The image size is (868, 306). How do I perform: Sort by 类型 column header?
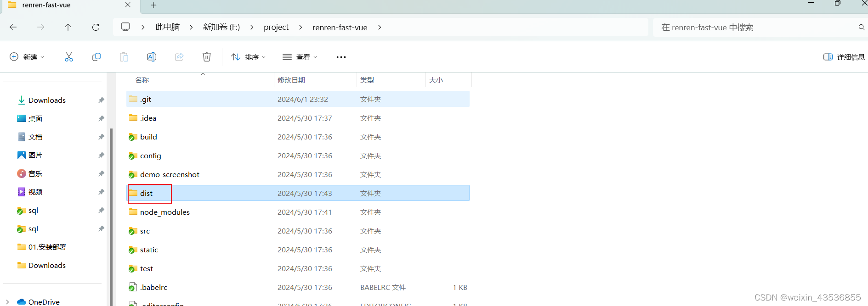tap(391, 80)
